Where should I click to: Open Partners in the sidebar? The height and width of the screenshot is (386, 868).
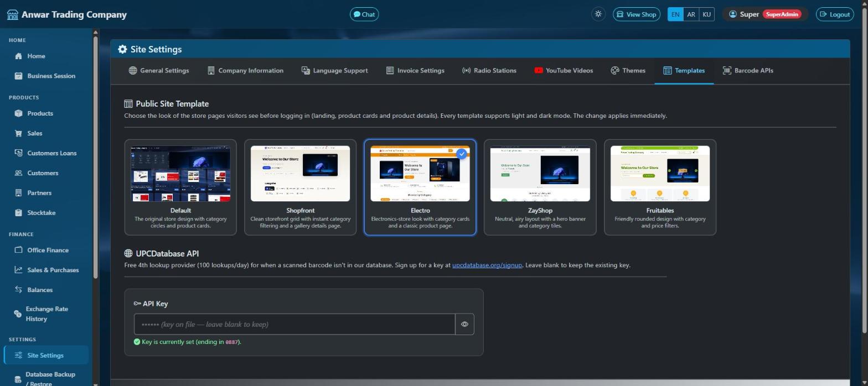click(x=46, y=193)
